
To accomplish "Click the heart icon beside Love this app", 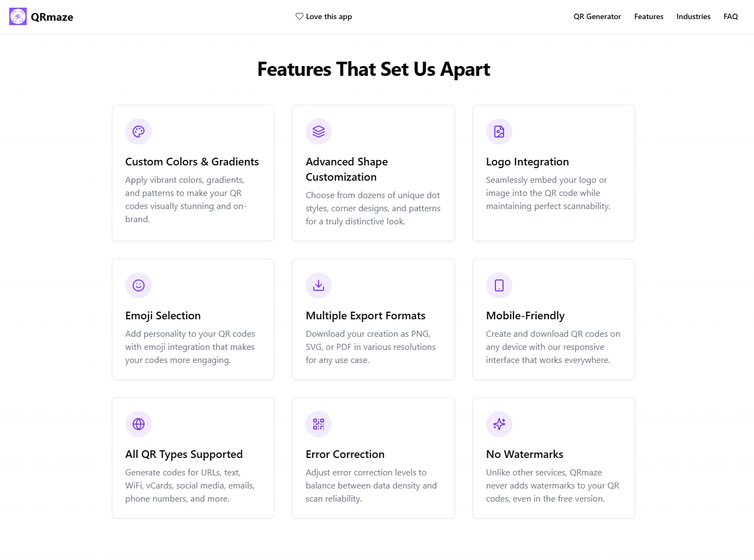I will [300, 16].
